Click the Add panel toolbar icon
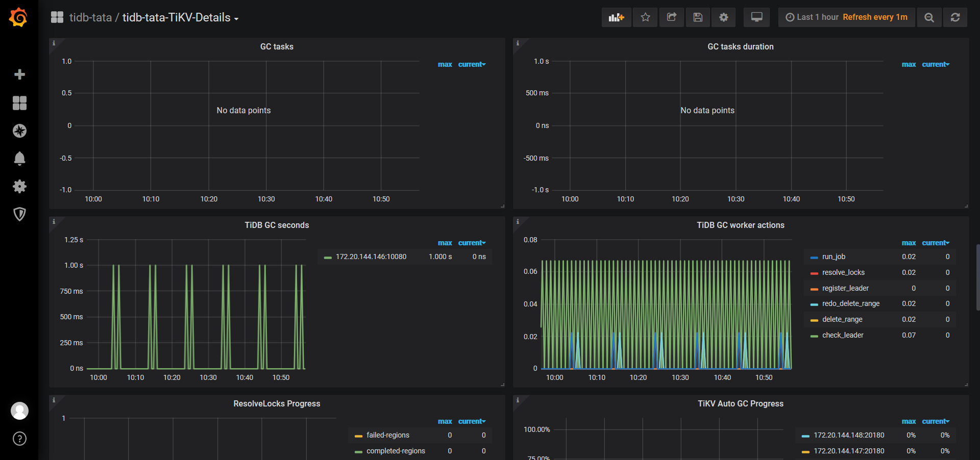The image size is (980, 460). tap(616, 17)
